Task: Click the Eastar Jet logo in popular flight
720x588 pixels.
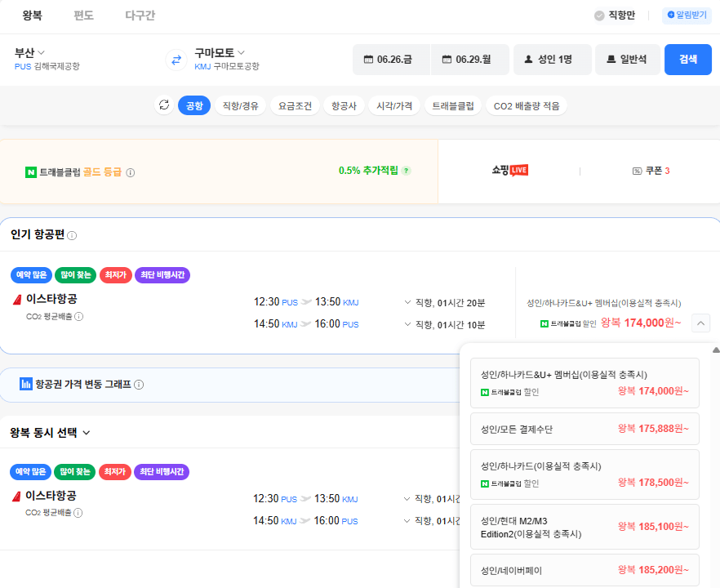Action: pyautogui.click(x=17, y=300)
